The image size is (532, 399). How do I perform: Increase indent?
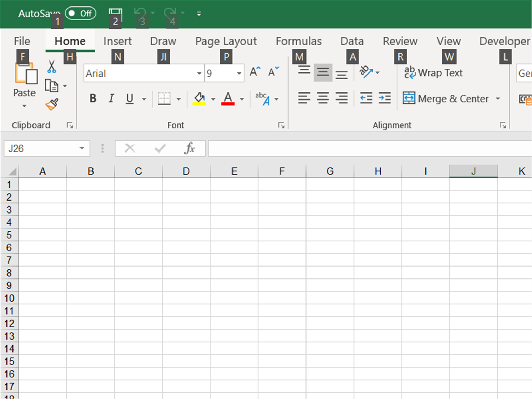coord(385,98)
